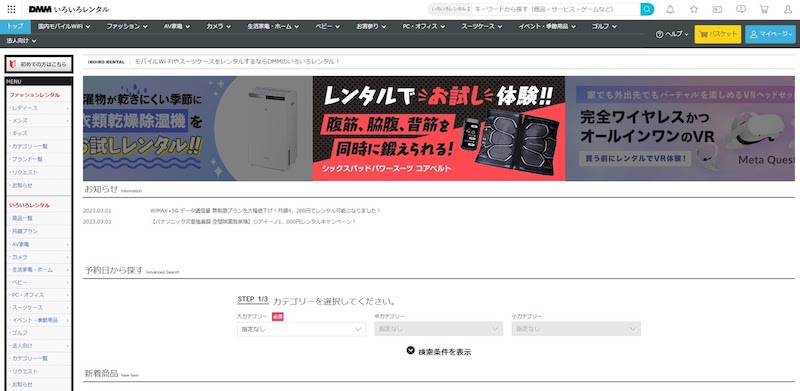Open the WiMAX+5G news announcement
Image resolution: width=800 pixels, height=391 pixels.
265,210
